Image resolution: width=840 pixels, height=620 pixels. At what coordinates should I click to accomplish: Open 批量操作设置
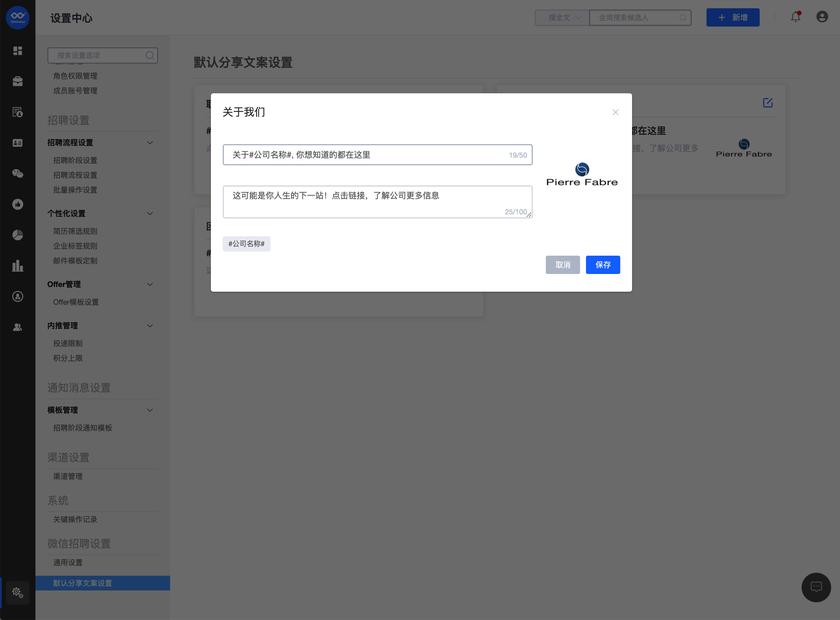[x=75, y=190]
